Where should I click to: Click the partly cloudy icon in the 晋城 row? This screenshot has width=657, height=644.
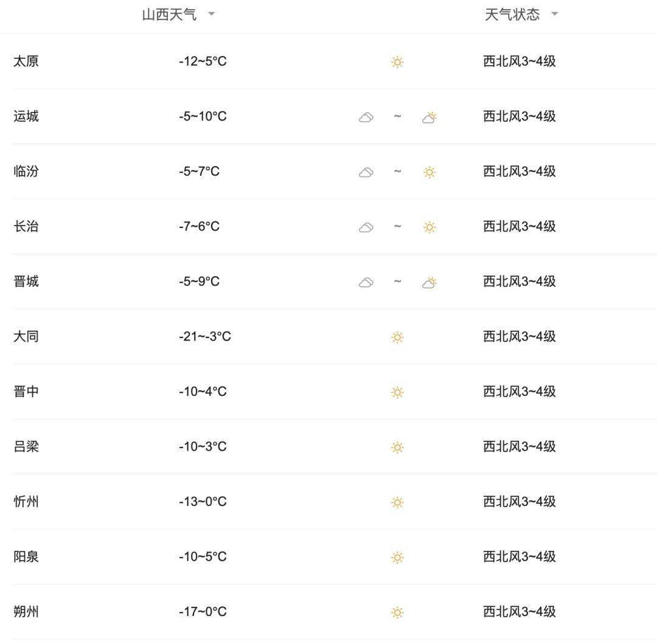pos(429,283)
